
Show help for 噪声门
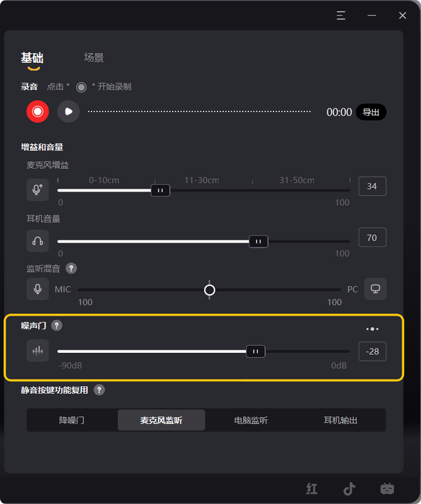tap(57, 326)
